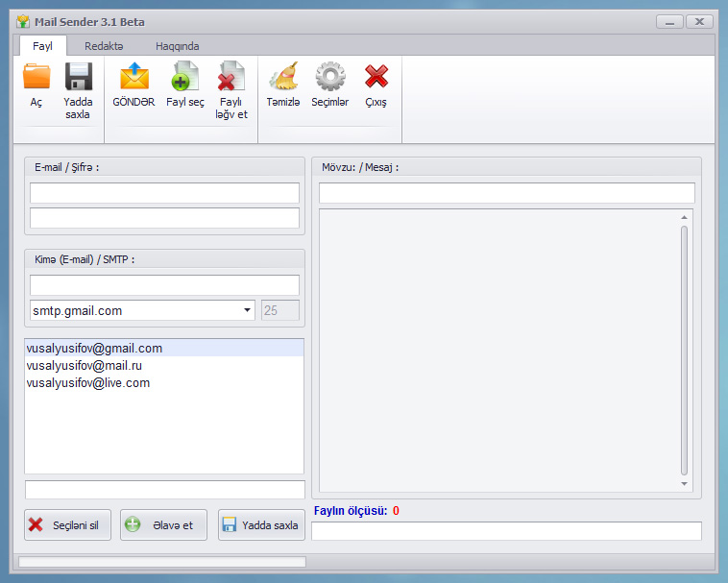
Task: Switch to the Redaktə tab
Action: pos(104,45)
